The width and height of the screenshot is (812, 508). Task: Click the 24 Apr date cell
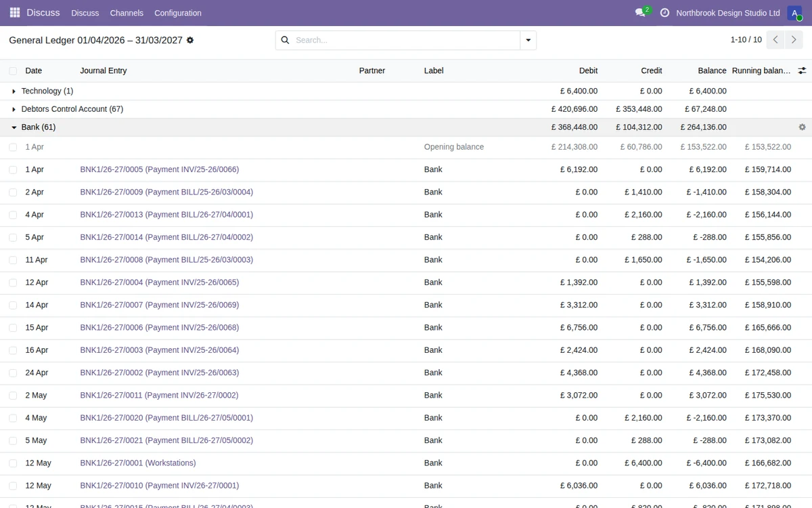click(x=37, y=373)
